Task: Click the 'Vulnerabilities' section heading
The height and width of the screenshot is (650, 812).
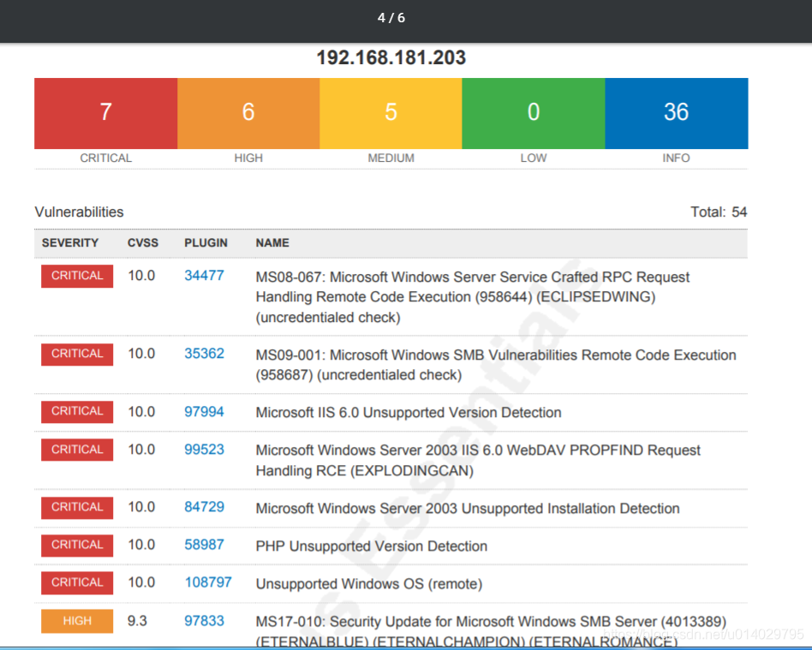Action: coord(80,212)
